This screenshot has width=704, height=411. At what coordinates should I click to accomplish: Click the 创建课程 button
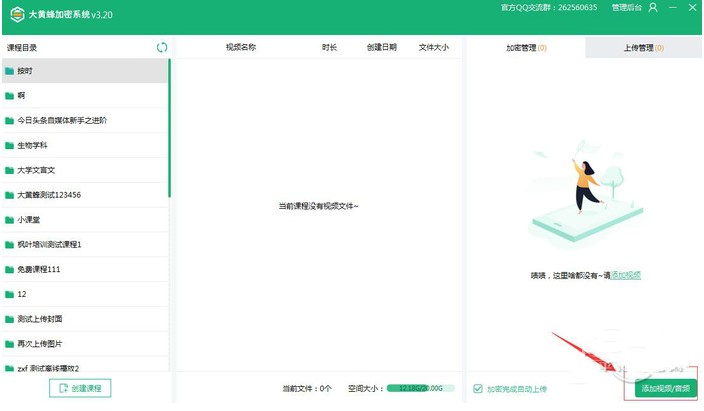(x=80, y=388)
